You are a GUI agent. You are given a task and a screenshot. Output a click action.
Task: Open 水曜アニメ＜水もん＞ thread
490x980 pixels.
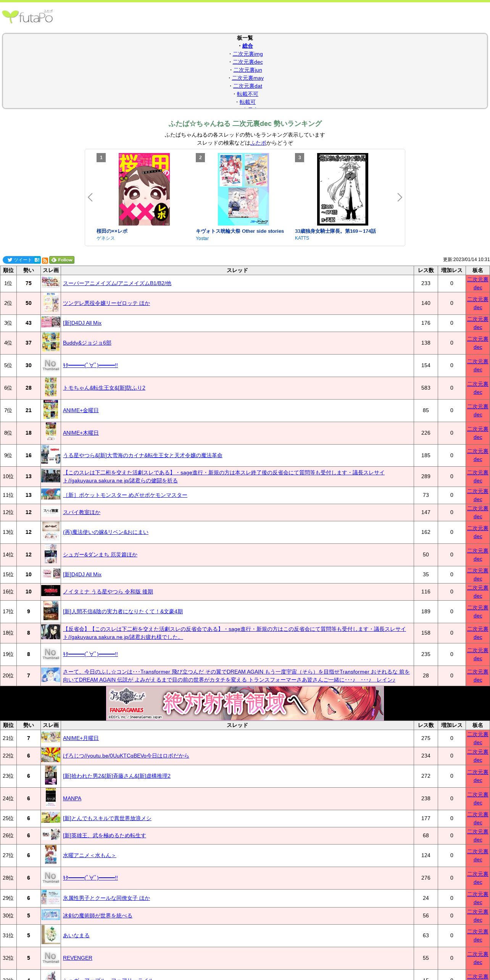coord(89,855)
